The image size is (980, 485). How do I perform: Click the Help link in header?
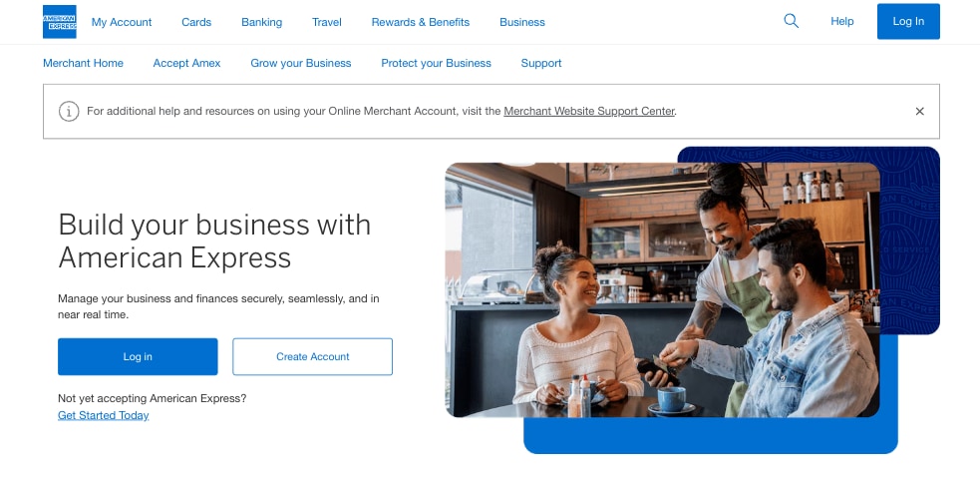[x=841, y=22]
